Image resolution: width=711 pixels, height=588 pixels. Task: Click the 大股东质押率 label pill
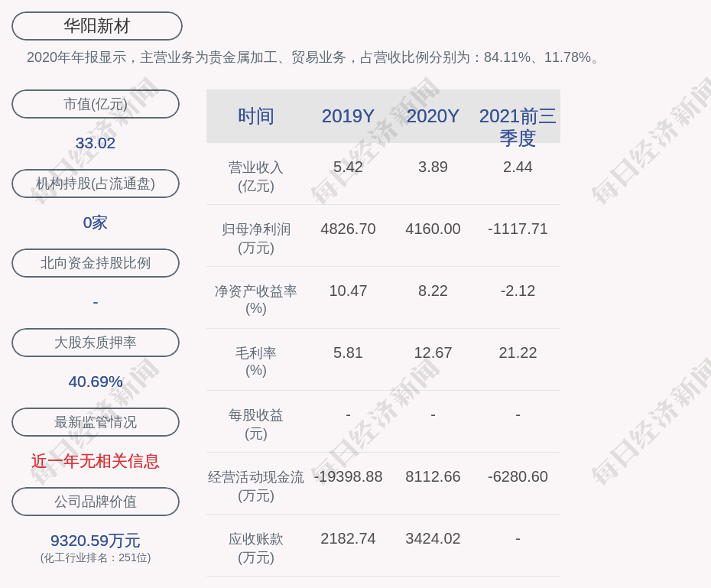pos(96,343)
